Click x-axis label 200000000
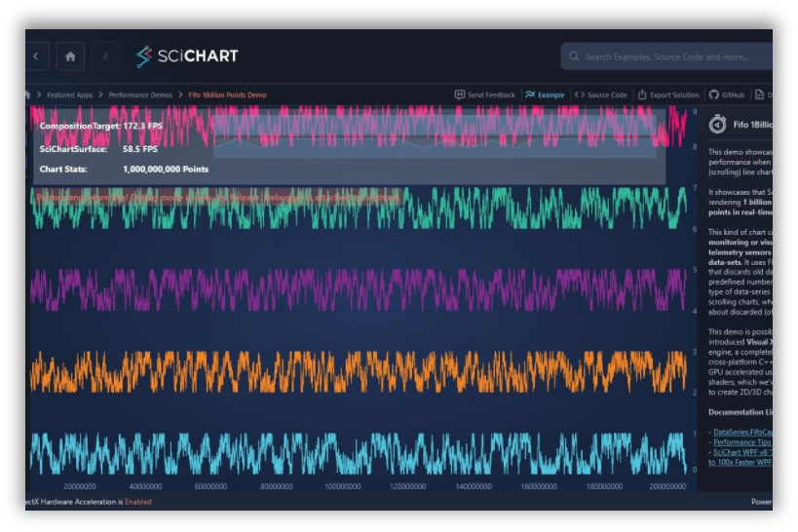 tap(667, 486)
